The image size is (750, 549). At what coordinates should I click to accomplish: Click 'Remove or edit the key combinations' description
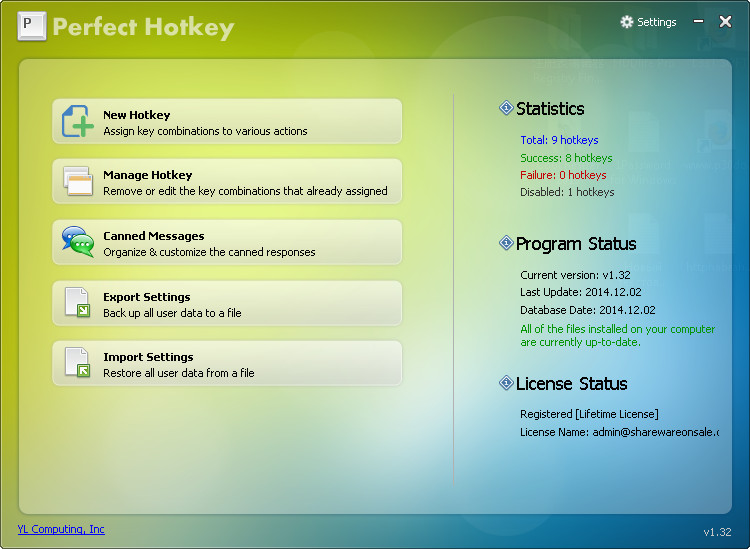(245, 191)
